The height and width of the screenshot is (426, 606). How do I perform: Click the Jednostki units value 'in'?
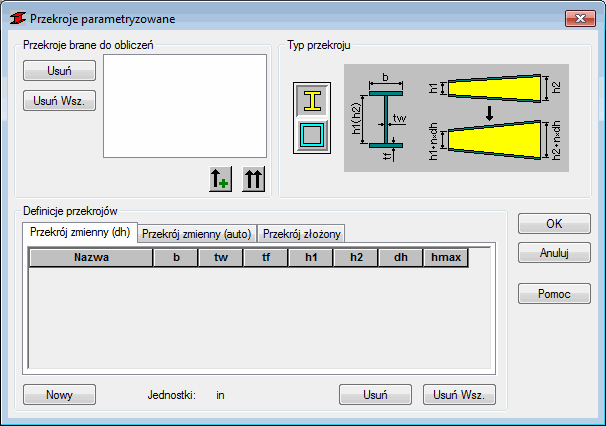(x=220, y=395)
